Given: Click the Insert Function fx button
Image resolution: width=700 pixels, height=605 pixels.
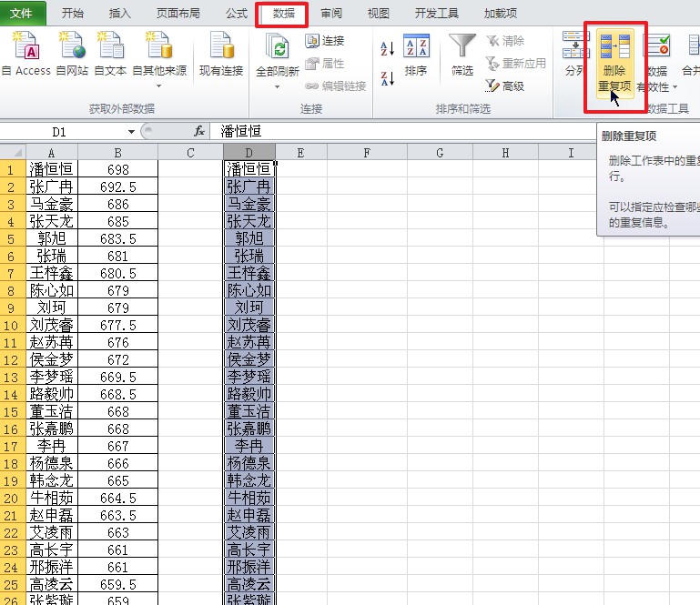Looking at the screenshot, I should click(199, 131).
